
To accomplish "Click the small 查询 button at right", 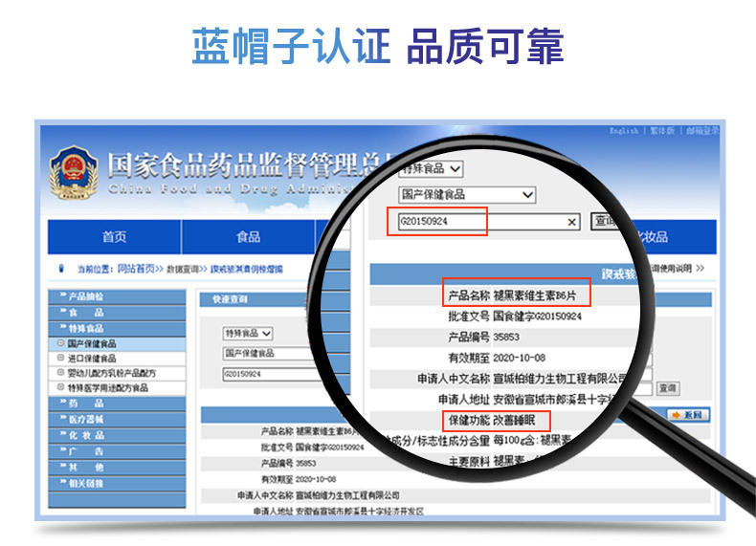I will 667,388.
